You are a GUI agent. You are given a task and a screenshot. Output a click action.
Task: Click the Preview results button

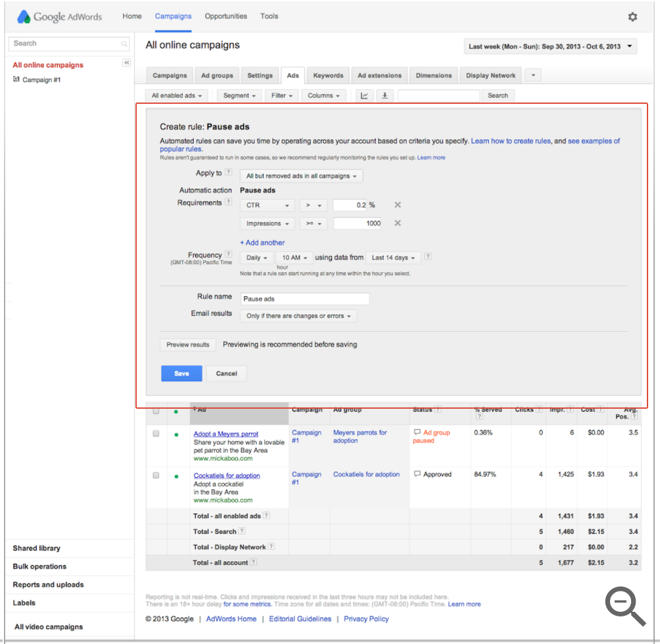click(x=188, y=344)
